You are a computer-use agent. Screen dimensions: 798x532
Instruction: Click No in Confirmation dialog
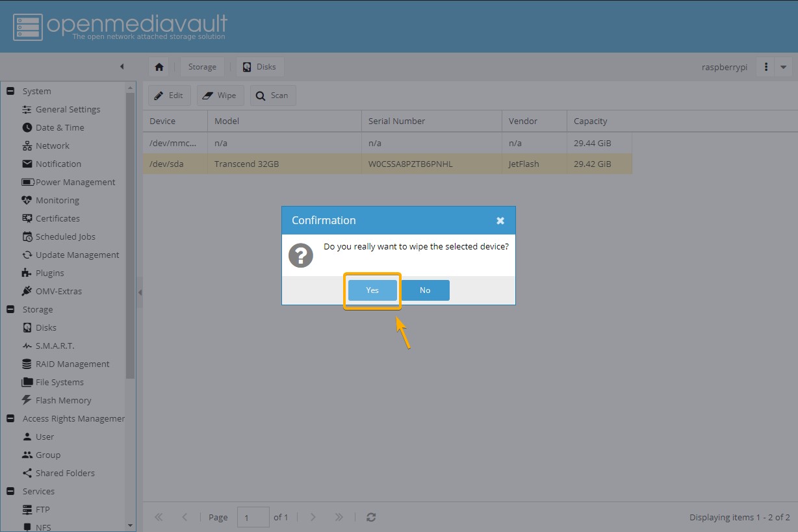(425, 290)
